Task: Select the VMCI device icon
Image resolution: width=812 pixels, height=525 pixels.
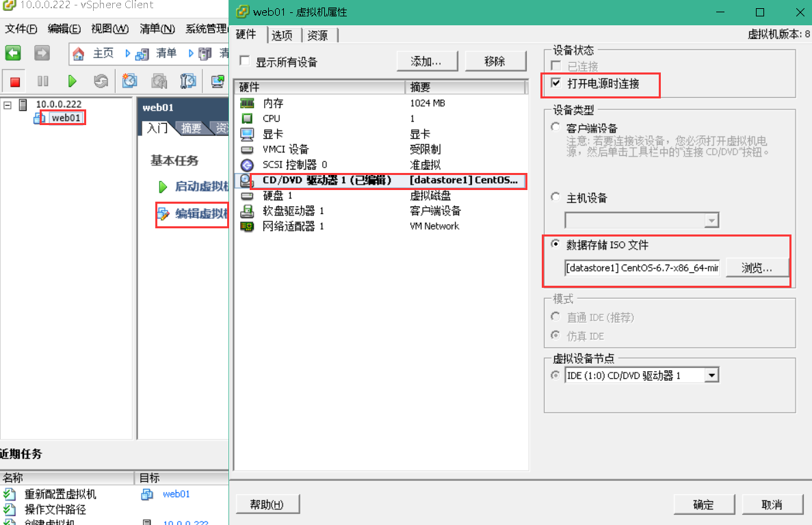Action: 247,150
